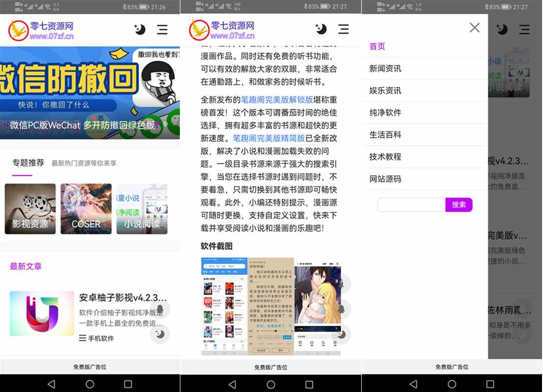Image resolution: width=543 pixels, height=392 pixels.
Task: Focus the search text box in menu
Action: pos(411,205)
